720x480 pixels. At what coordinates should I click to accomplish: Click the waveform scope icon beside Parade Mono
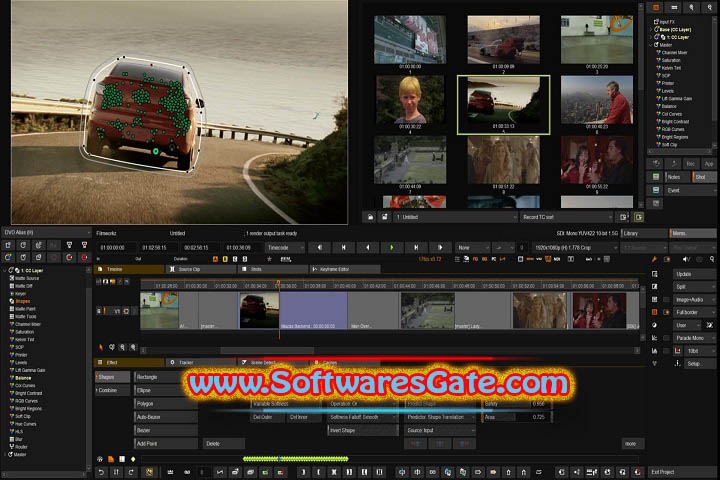click(x=655, y=338)
